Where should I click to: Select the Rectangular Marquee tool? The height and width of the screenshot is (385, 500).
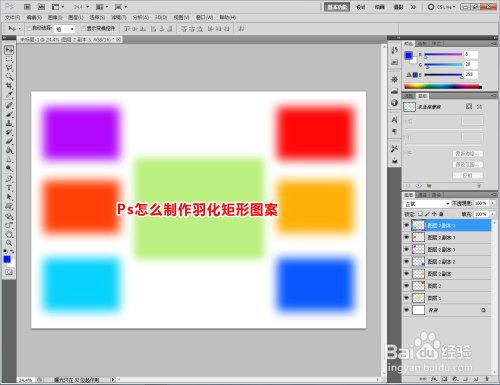pyautogui.click(x=9, y=59)
